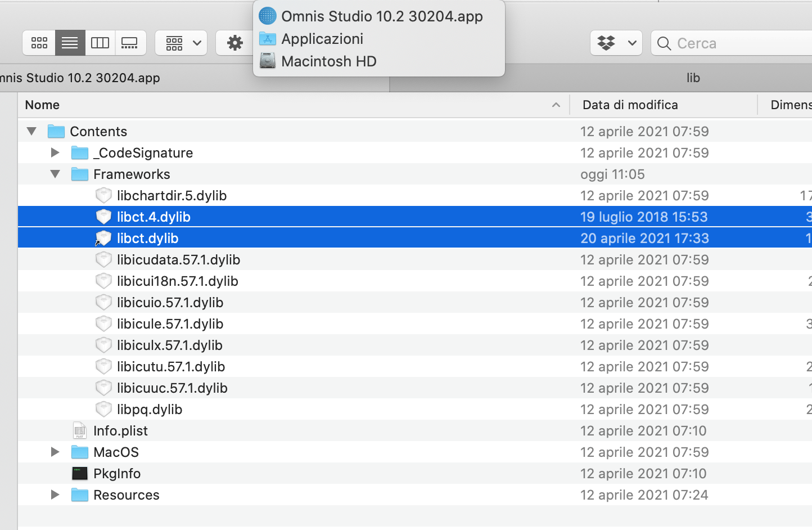Select the libicutu.57.1.dylib file name
This screenshot has height=530, width=812.
pos(171,366)
